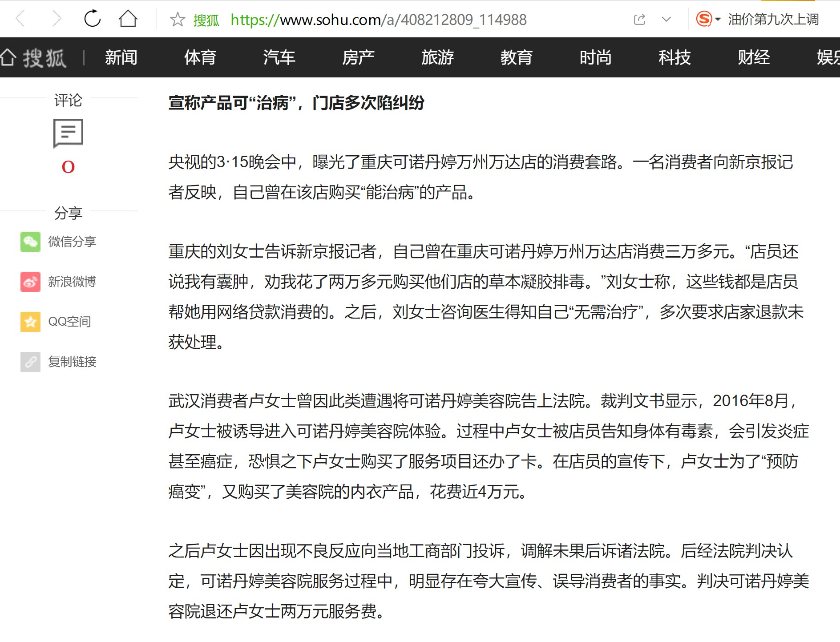Open the 新闻 navigation tab
The width and height of the screenshot is (840, 642).
point(121,57)
